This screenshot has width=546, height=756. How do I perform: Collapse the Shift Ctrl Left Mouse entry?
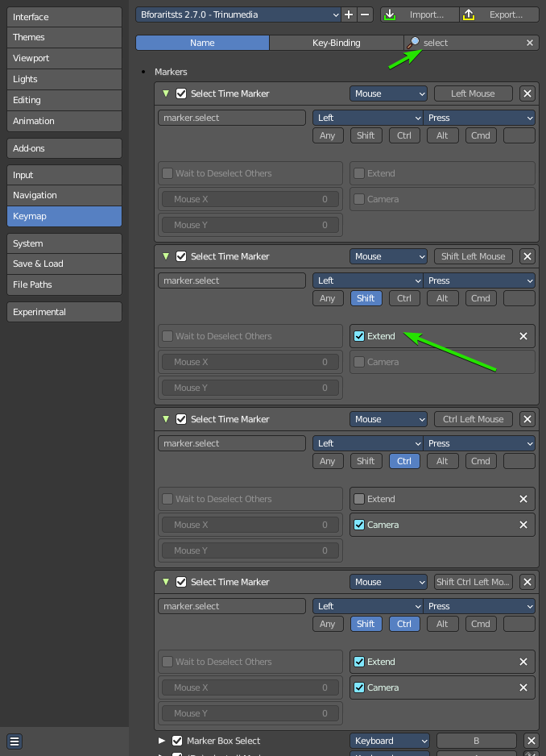point(166,582)
